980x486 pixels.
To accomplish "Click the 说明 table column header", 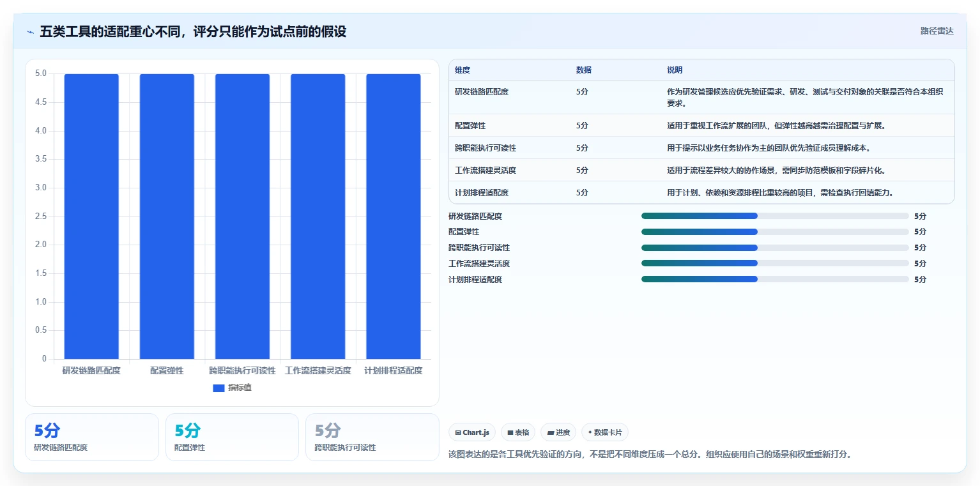I will (675, 70).
